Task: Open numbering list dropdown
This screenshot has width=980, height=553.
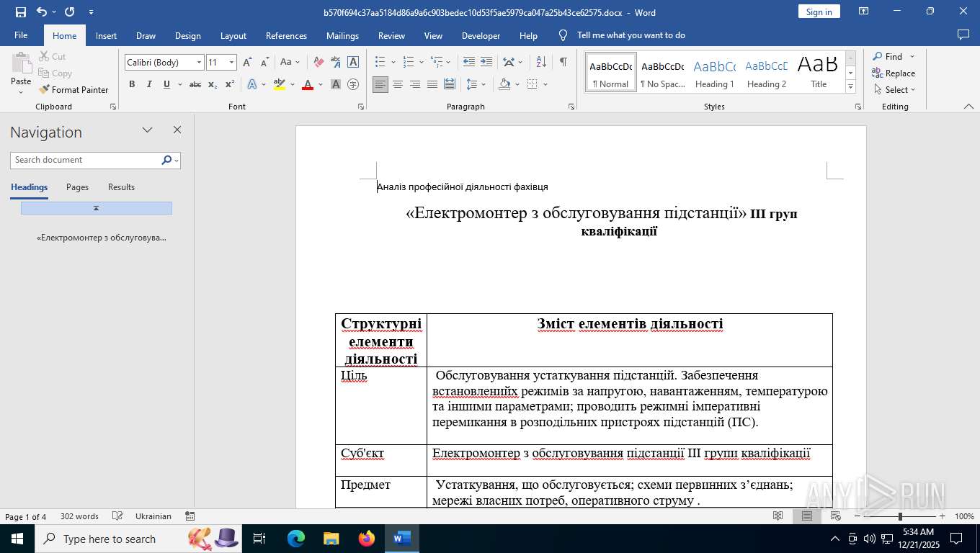Action: point(421,63)
